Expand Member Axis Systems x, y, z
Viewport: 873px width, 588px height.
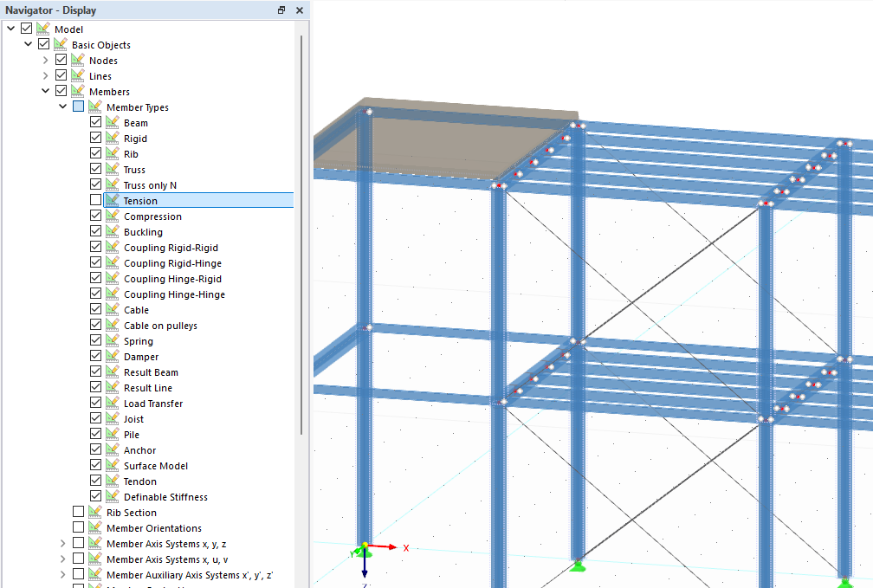[62, 544]
